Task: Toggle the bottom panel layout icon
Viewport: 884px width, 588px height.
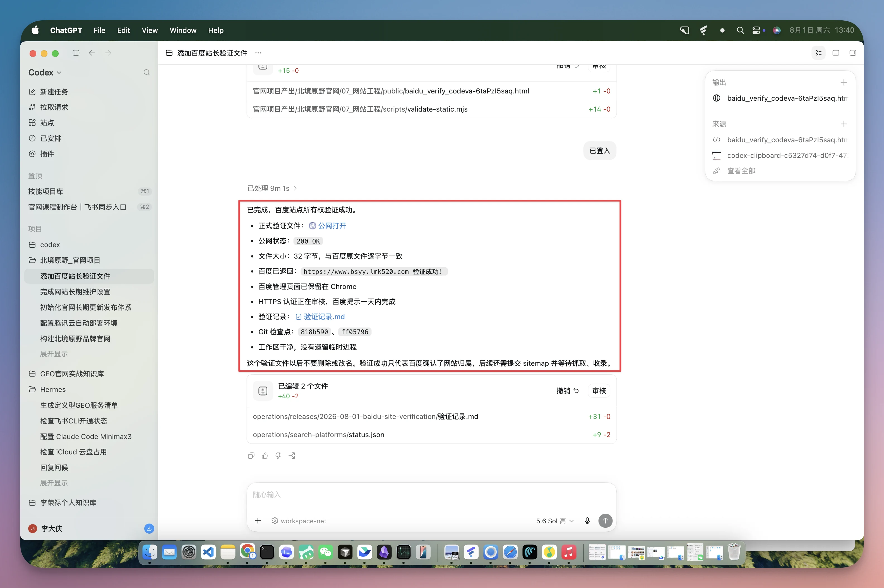Action: click(x=836, y=53)
